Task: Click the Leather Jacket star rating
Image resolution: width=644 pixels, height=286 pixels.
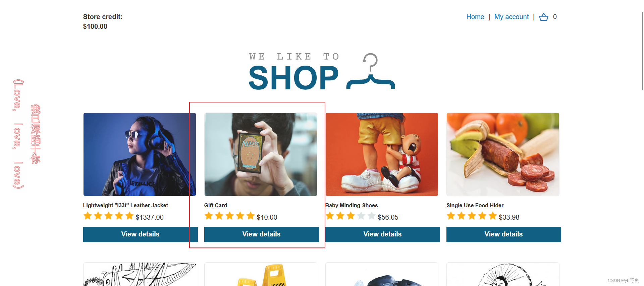Action: point(108,216)
